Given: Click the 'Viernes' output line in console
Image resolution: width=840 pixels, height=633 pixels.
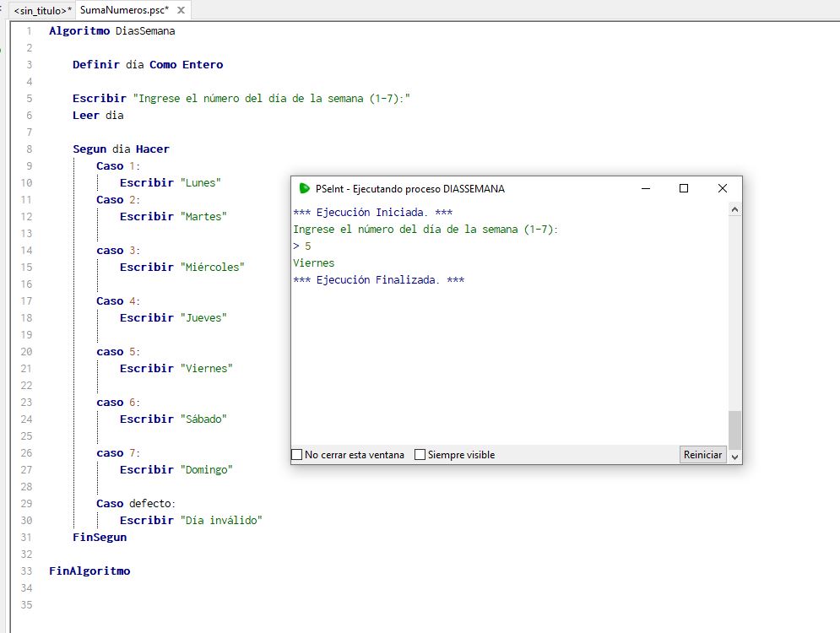Looking at the screenshot, I should coord(314,263).
